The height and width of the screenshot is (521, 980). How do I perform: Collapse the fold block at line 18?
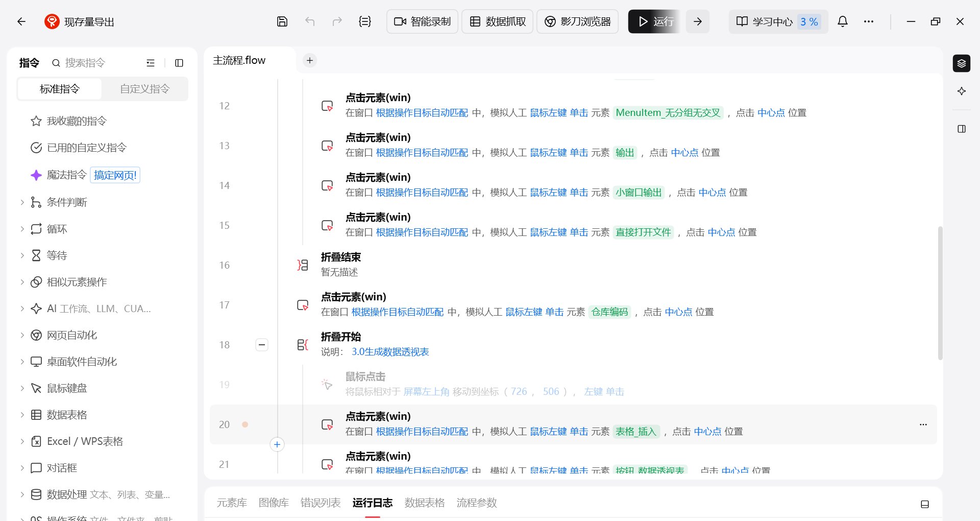(x=261, y=345)
